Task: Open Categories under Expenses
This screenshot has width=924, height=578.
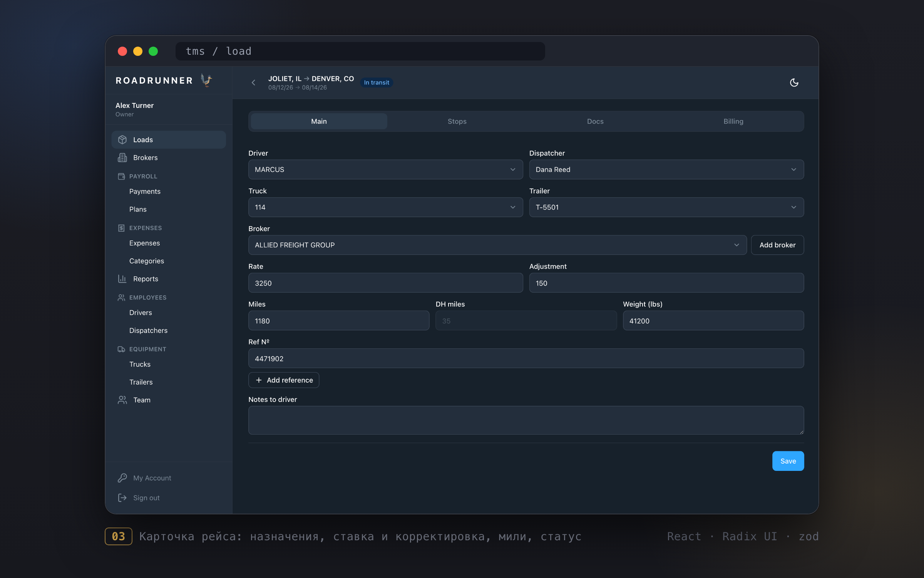Action: coord(147,261)
